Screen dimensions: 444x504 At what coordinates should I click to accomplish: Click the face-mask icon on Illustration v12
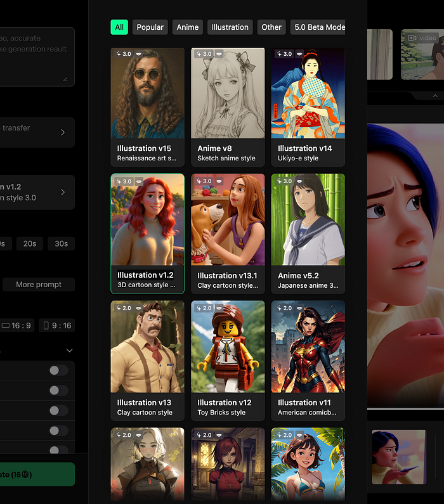click(x=219, y=308)
